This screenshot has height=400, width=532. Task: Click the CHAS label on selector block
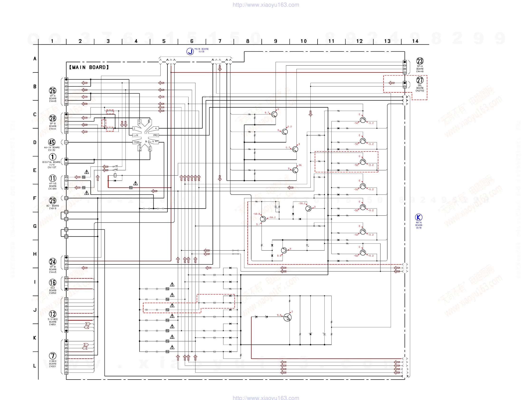click(137, 142)
